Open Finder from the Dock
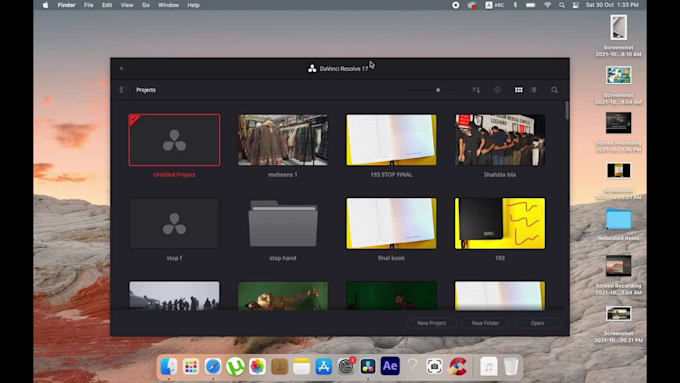The width and height of the screenshot is (680, 383). [169, 367]
